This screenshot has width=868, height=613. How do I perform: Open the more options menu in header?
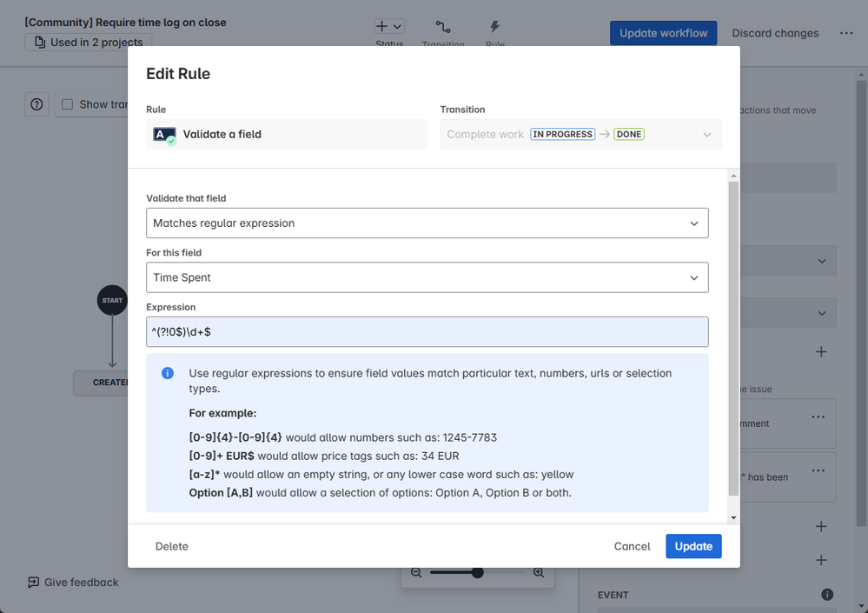click(846, 33)
